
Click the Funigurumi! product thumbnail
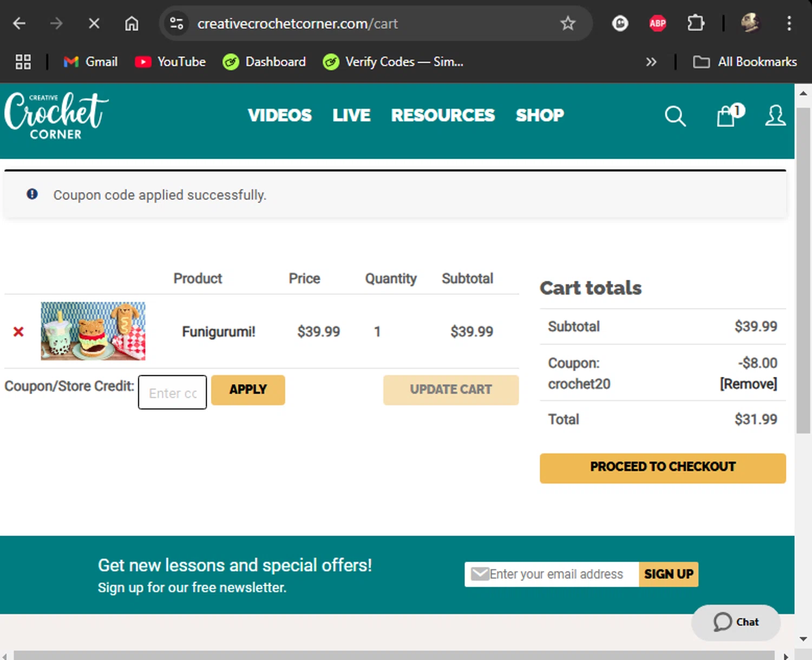click(93, 331)
